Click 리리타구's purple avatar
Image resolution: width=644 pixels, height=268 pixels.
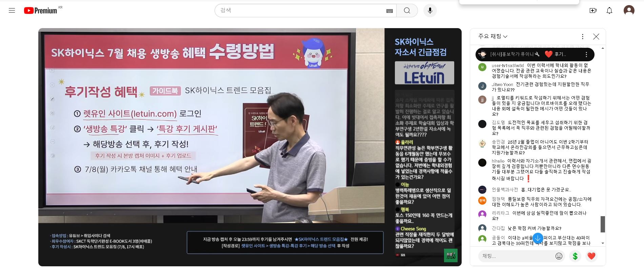[x=482, y=214]
